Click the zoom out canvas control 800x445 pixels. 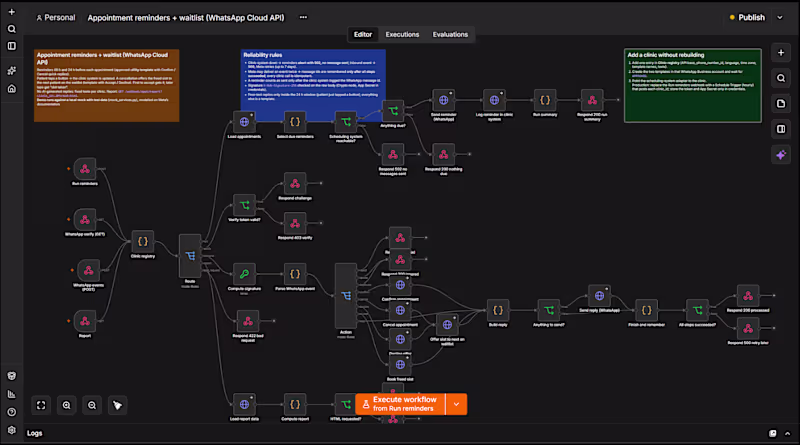coord(92,405)
